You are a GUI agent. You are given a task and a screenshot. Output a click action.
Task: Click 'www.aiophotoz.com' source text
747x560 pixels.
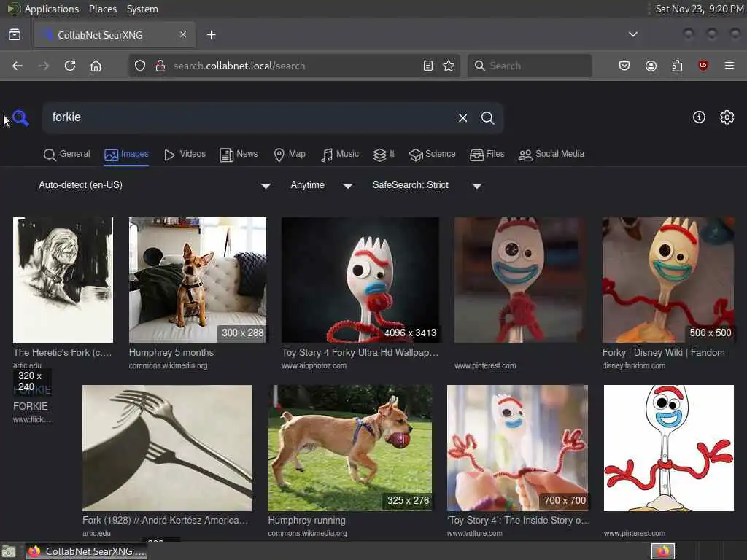tap(314, 366)
